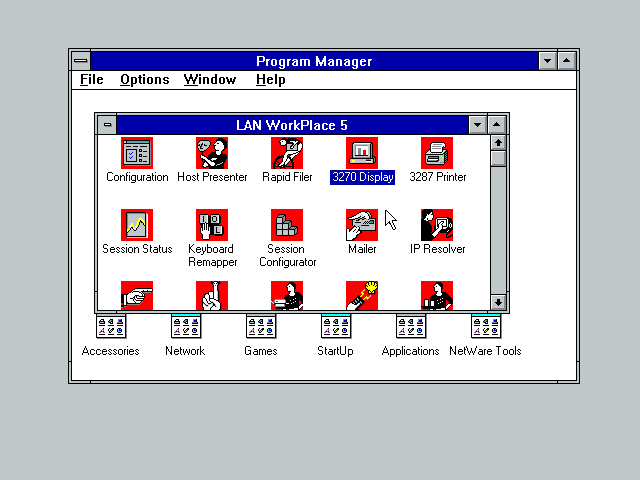Maximize the Program Manager window
The height and width of the screenshot is (480, 640).
coord(567,61)
